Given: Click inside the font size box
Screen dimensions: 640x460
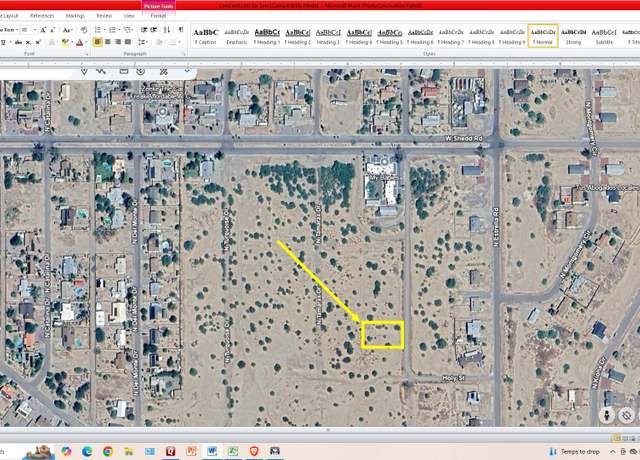Looking at the screenshot, I should (25, 30).
